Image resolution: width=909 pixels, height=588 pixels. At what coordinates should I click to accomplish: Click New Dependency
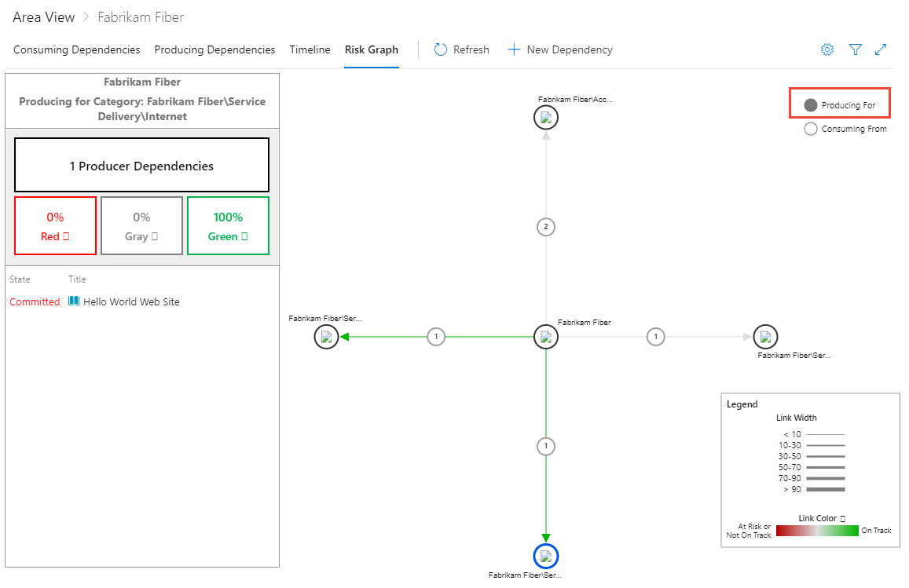tap(559, 49)
